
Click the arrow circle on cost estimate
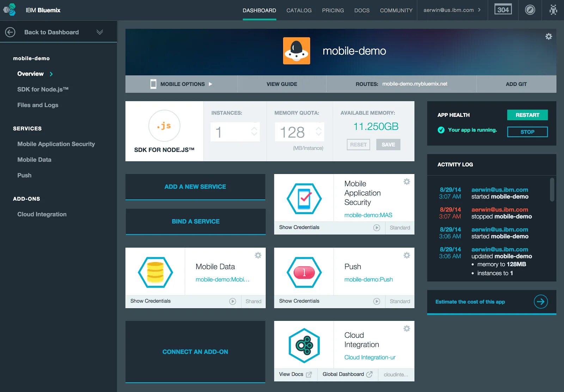(540, 301)
